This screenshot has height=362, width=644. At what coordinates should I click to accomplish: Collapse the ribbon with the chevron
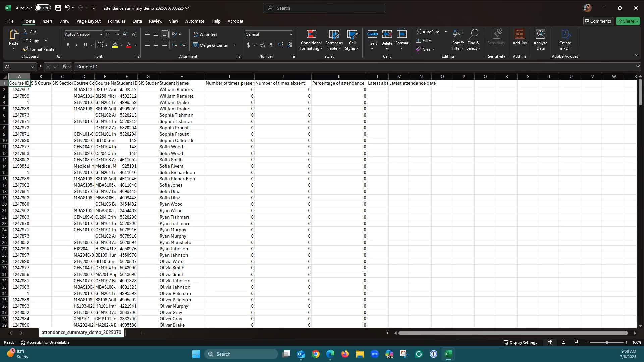(636, 55)
